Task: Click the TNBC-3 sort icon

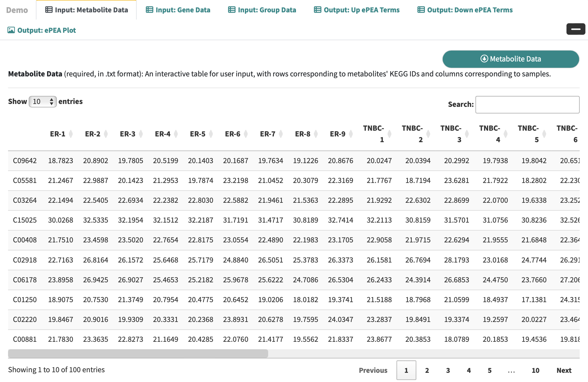Action: point(467,134)
